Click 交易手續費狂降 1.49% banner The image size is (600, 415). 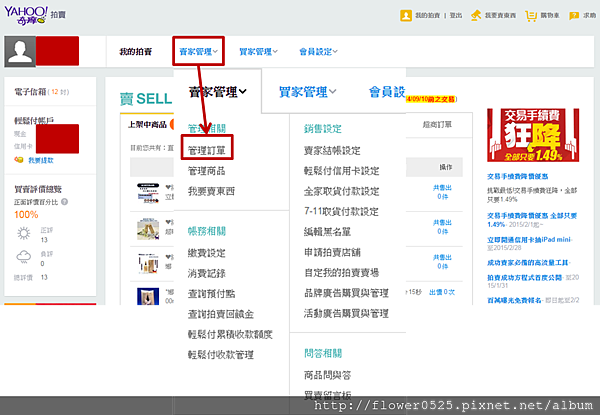pyautogui.click(x=533, y=135)
